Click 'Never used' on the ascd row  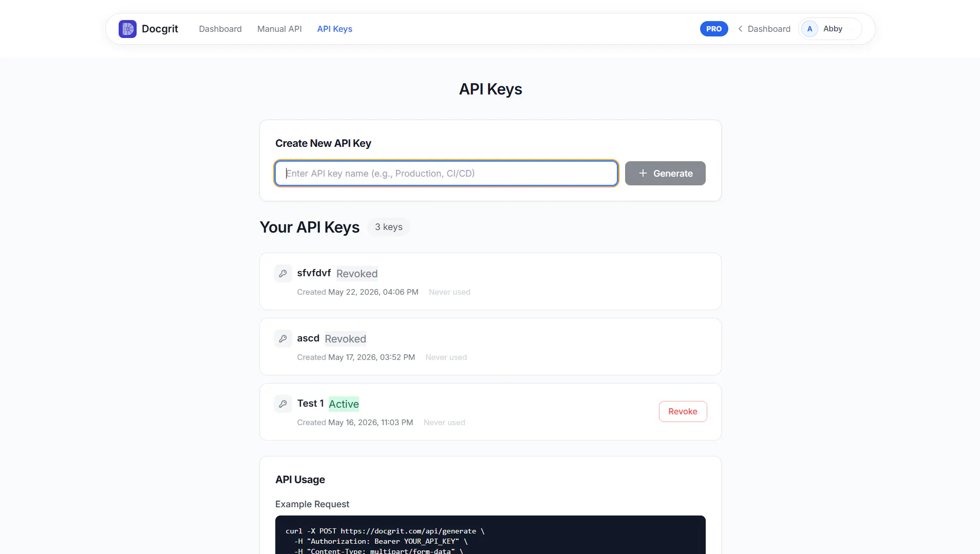(446, 357)
